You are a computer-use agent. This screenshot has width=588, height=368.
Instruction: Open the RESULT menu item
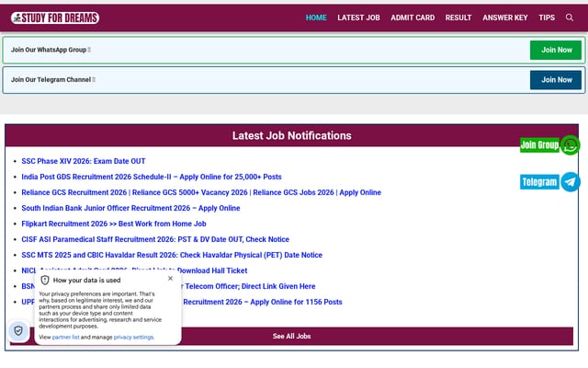[x=458, y=17]
